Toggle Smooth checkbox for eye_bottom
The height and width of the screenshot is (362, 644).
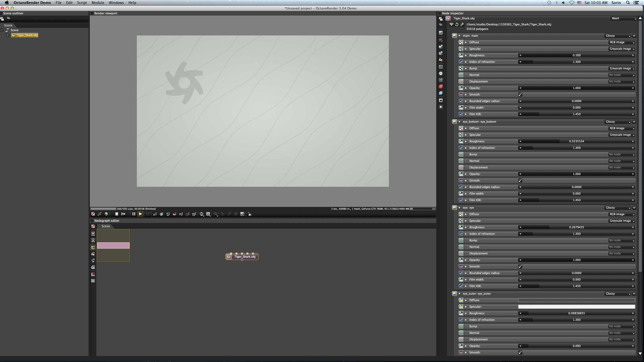click(x=520, y=180)
